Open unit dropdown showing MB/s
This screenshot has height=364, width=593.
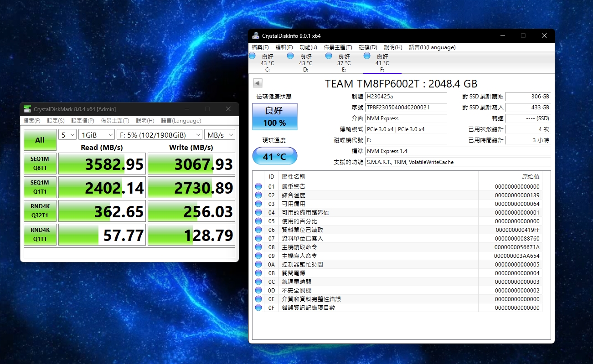[x=220, y=135]
